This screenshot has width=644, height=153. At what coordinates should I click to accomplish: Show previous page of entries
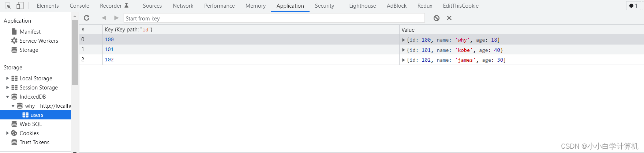pos(104,18)
